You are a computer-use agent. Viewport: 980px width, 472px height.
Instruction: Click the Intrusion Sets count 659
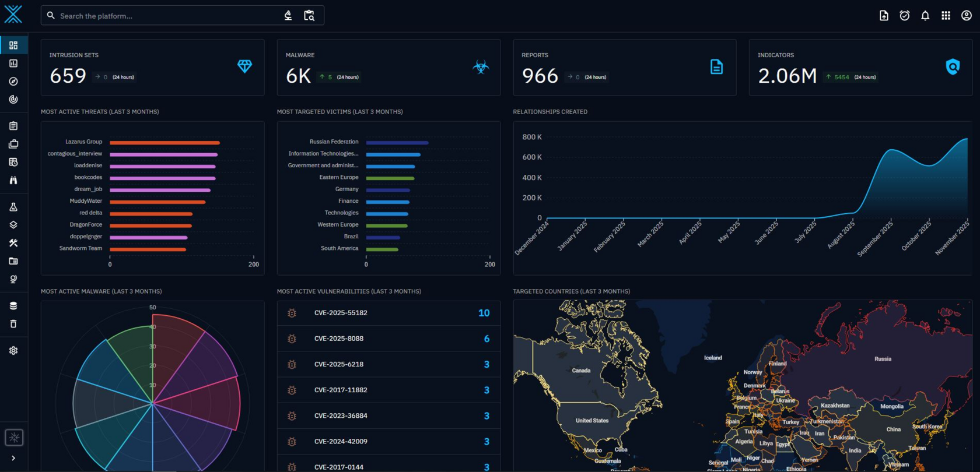point(68,76)
